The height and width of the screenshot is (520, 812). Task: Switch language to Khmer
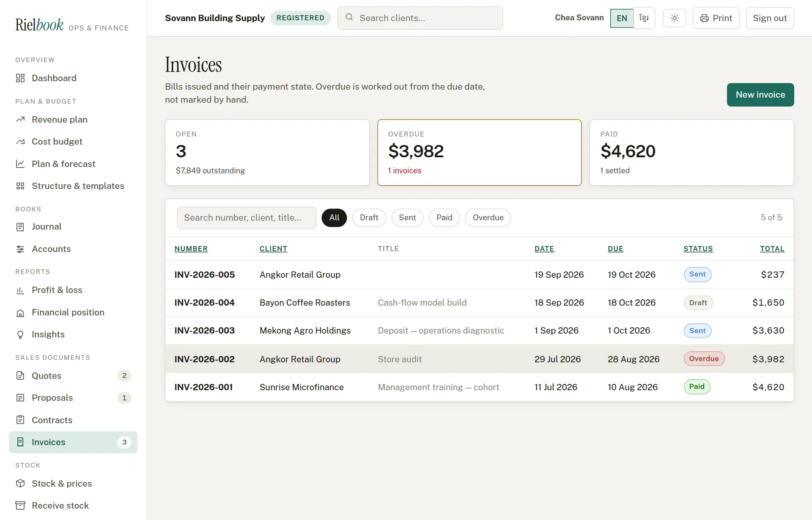644,18
